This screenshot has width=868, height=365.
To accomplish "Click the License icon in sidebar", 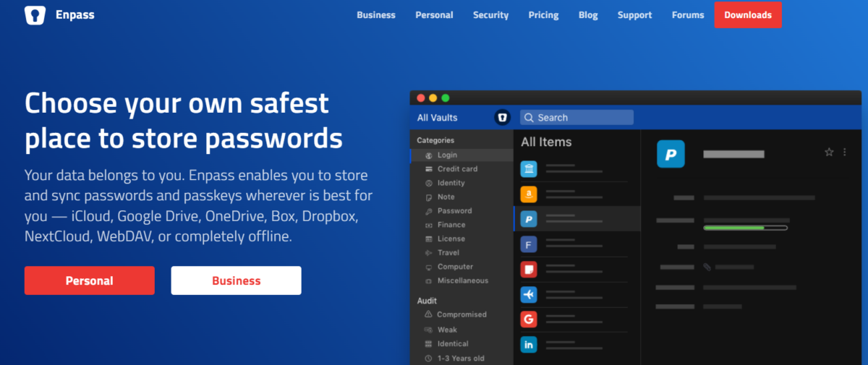I will click(429, 239).
